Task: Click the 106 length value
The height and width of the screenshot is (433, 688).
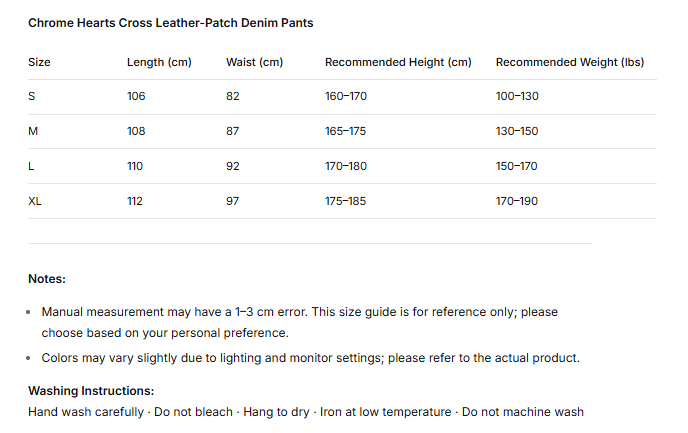Action: (136, 96)
